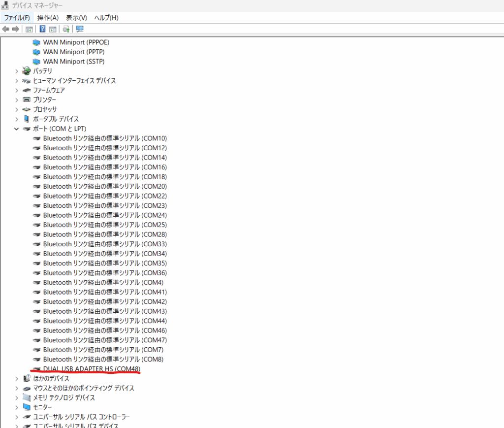This screenshot has width=504, height=428.
Task: Expand the プリンター category
Action: tap(16, 100)
